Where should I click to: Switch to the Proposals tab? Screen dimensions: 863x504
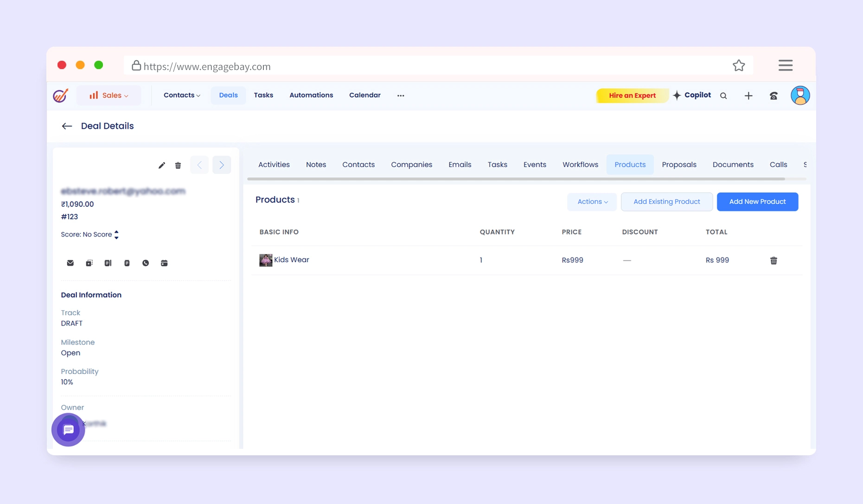point(679,165)
